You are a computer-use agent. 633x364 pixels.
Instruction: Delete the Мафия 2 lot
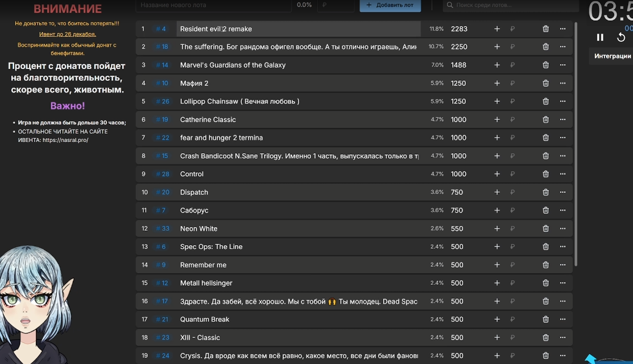click(x=545, y=83)
